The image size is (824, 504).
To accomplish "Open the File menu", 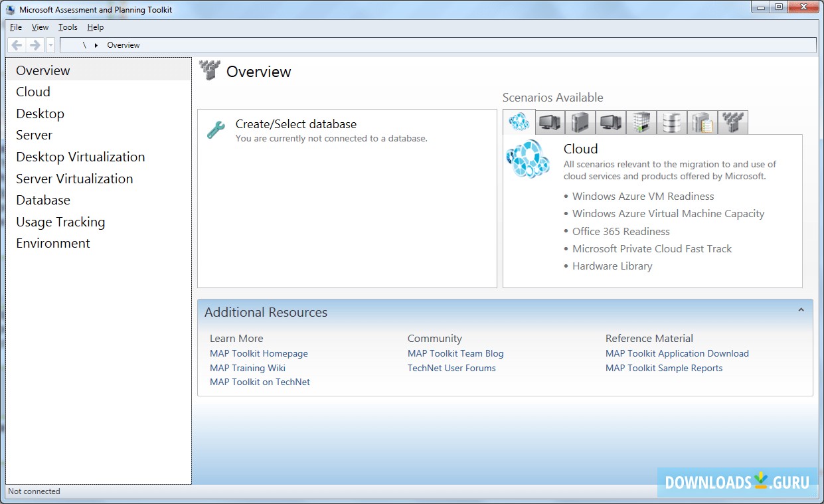I will (x=16, y=27).
